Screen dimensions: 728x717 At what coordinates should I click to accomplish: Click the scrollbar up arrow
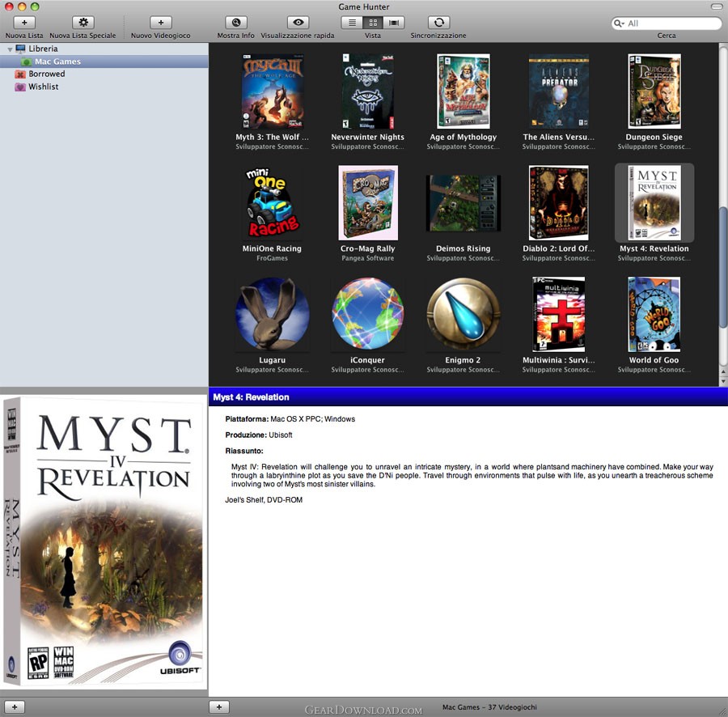coord(723,372)
